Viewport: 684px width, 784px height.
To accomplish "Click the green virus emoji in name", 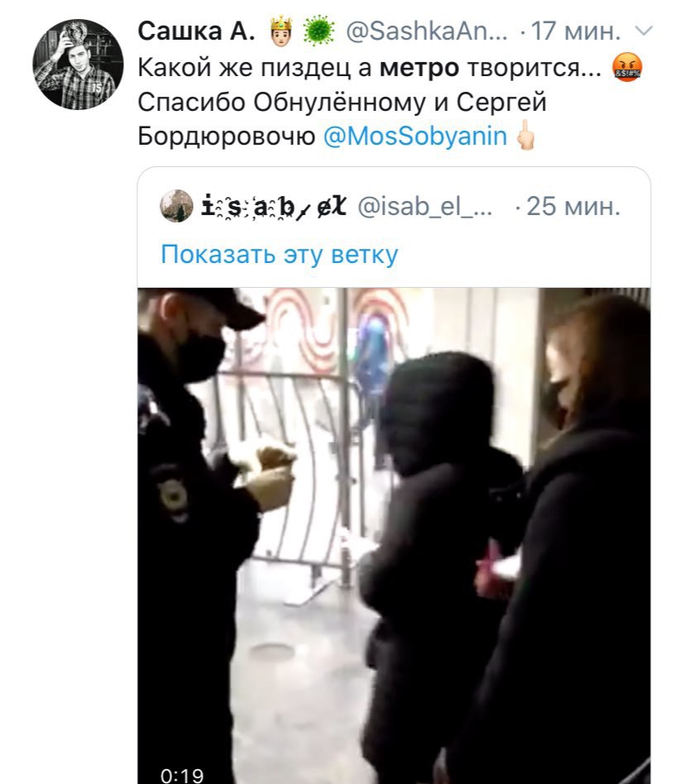I will [319, 31].
